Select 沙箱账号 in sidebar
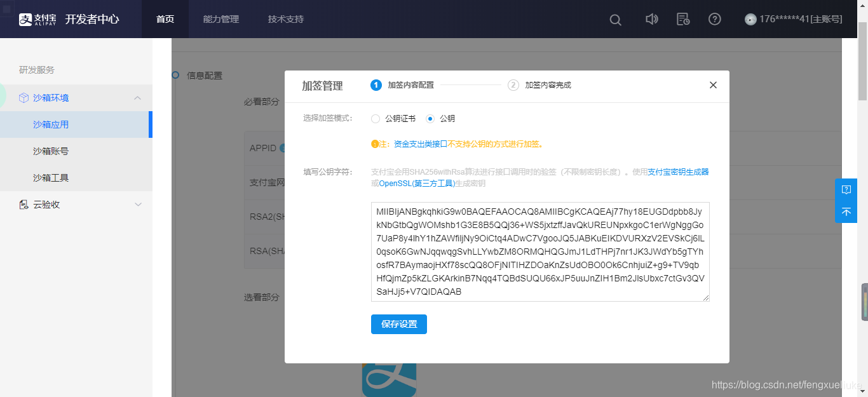 (x=76, y=151)
